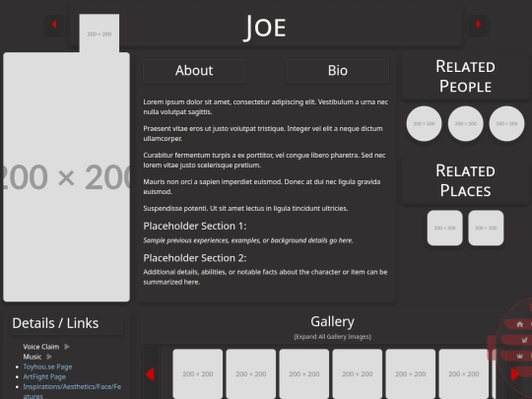
Task: Open the fourth gallery image thumbnail
Action: pos(358,374)
